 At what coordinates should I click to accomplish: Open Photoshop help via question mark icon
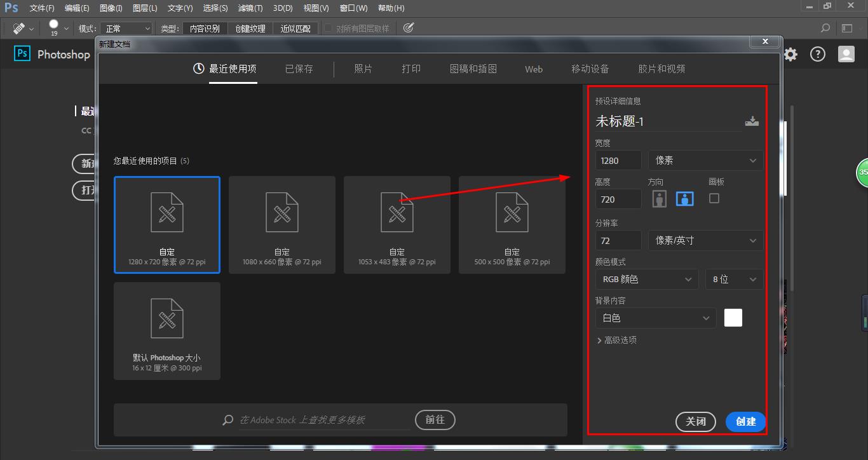[x=817, y=54]
